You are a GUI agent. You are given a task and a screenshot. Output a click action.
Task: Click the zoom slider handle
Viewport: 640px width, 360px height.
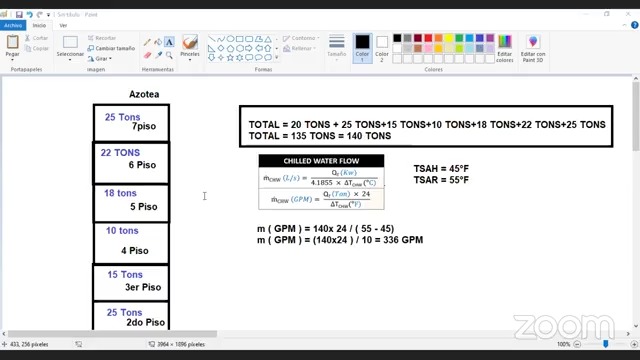pos(606,344)
